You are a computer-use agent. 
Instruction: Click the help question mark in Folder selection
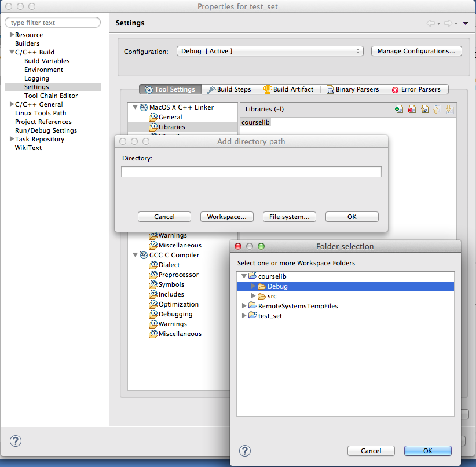(244, 451)
